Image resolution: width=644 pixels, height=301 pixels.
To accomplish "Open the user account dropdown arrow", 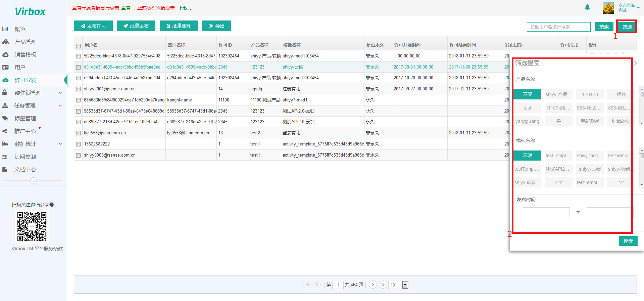I will [638, 8].
